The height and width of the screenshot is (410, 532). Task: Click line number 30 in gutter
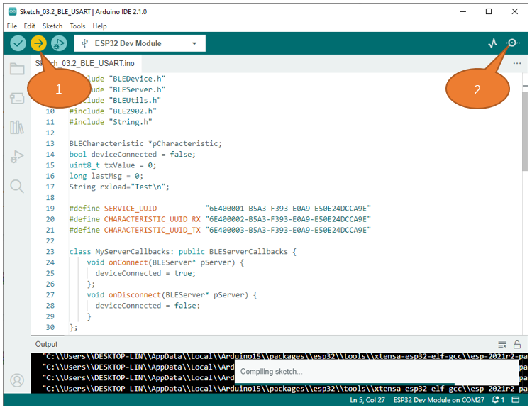(x=50, y=327)
